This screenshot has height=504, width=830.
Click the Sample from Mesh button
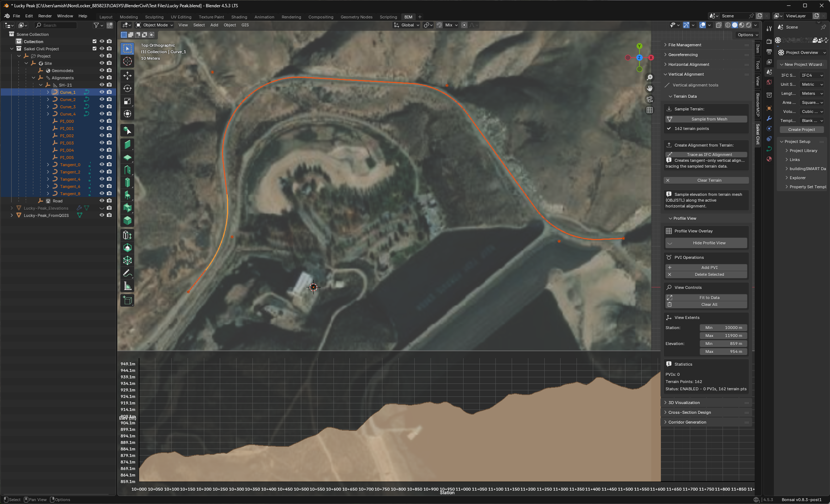coord(709,119)
